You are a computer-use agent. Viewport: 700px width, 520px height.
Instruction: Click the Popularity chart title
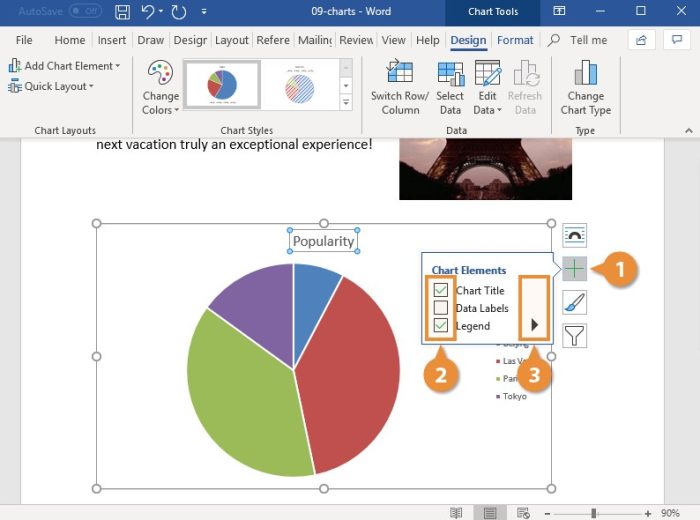point(324,241)
